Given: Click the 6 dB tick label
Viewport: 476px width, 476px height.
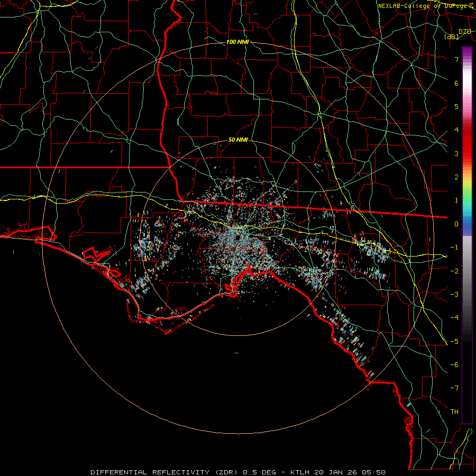Looking at the screenshot, I should tap(456, 83).
